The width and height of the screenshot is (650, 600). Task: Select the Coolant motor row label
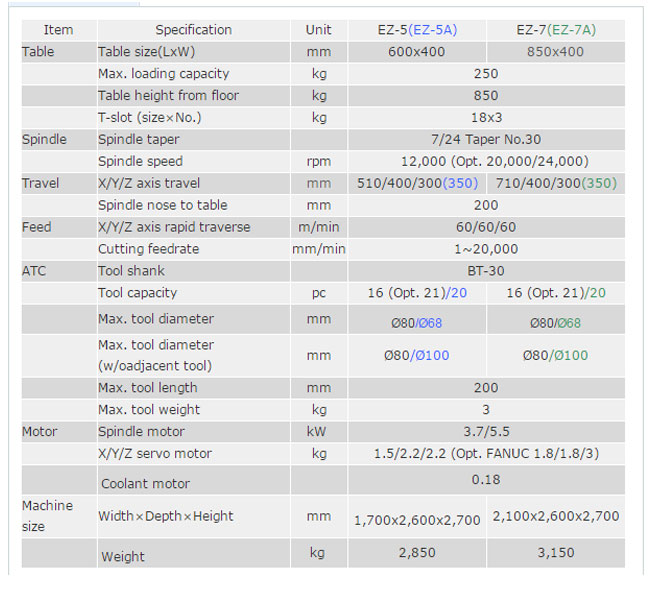click(x=144, y=484)
